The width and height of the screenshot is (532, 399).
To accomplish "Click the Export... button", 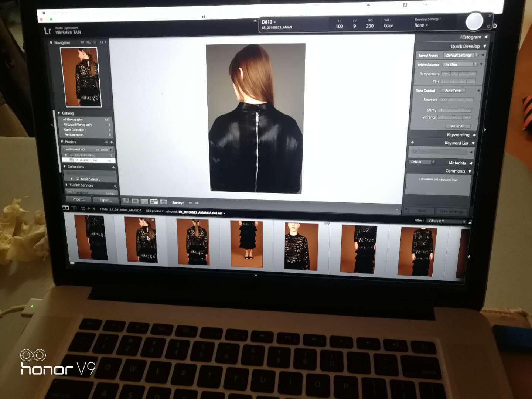I will (105, 200).
